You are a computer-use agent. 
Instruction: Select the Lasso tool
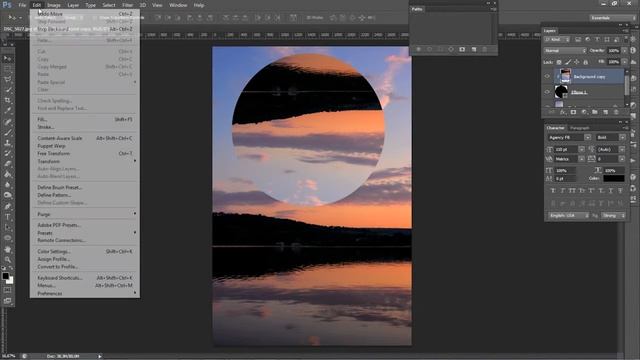point(7,79)
